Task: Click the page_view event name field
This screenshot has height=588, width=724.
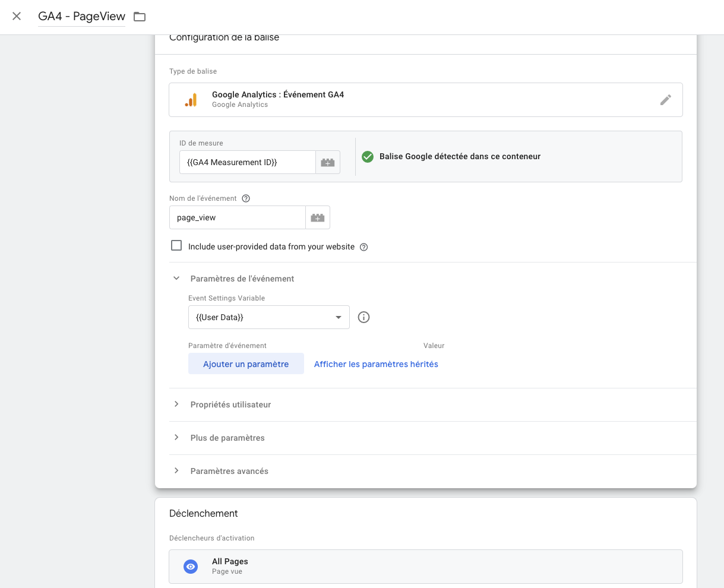Action: coord(238,217)
